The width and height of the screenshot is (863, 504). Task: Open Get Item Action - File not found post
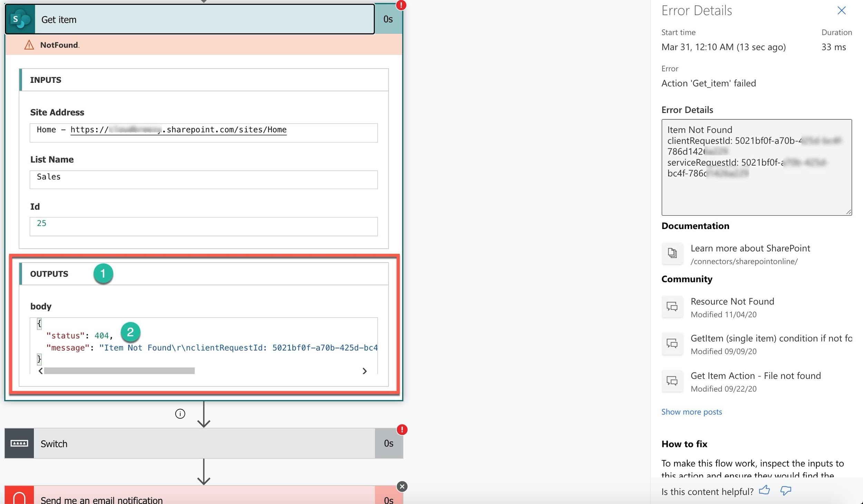756,376
